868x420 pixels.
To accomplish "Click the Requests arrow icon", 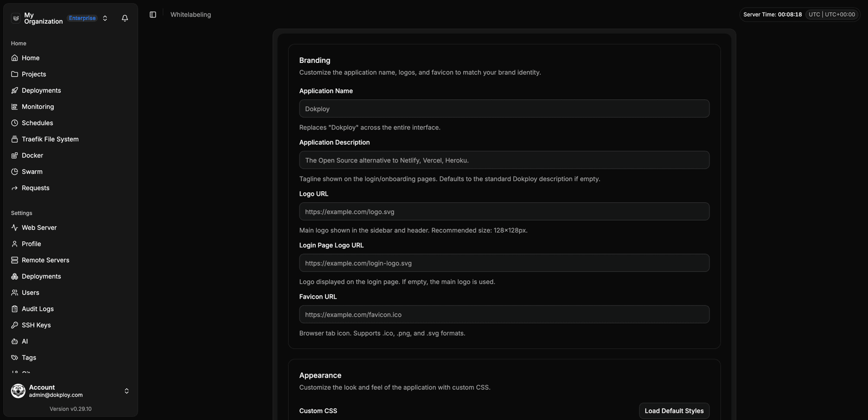I will point(15,188).
